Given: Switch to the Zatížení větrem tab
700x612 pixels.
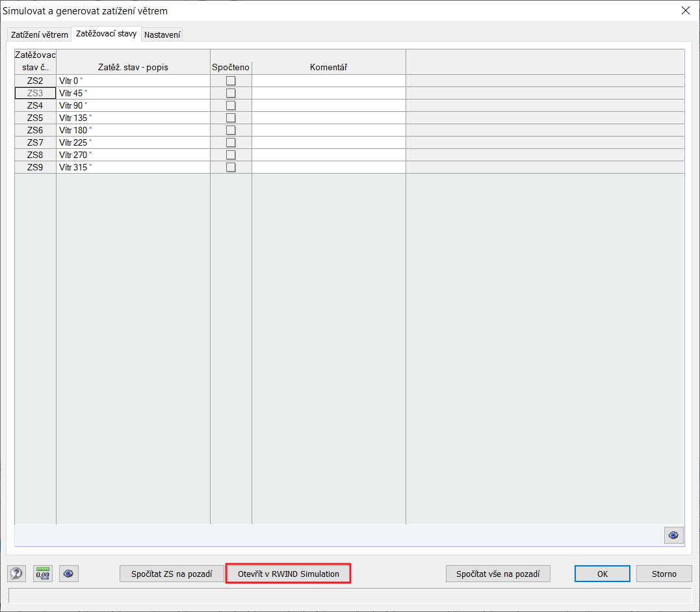Looking at the screenshot, I should point(38,34).
